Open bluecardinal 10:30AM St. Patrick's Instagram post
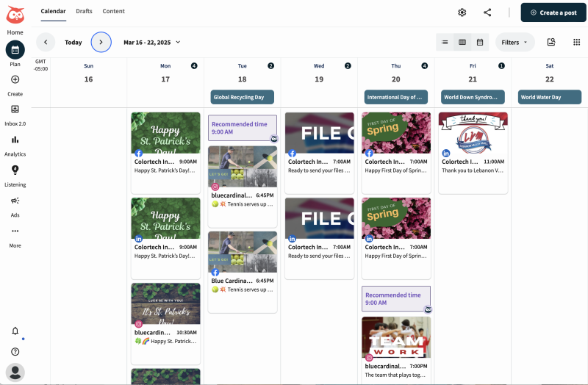Image resolution: width=588 pixels, height=385 pixels. [x=165, y=323]
